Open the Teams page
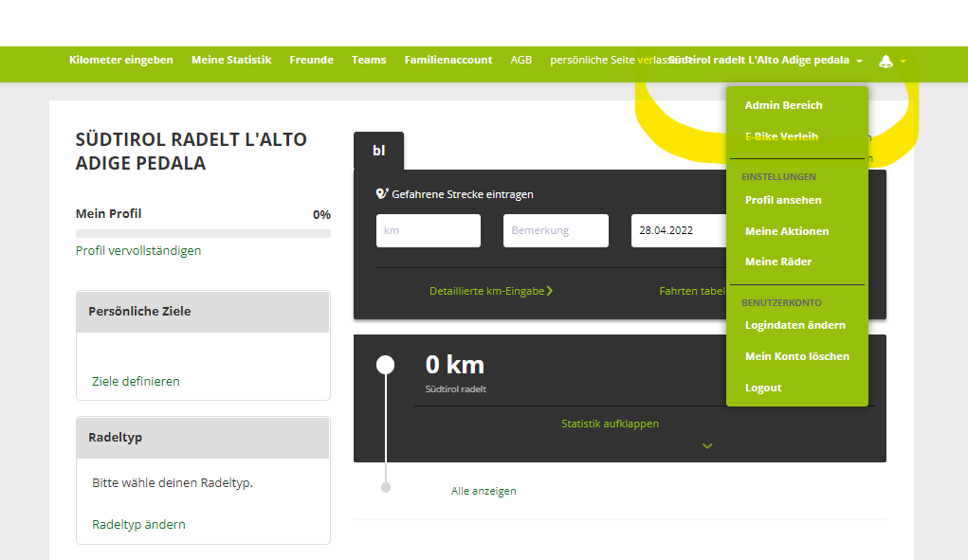 (x=369, y=60)
